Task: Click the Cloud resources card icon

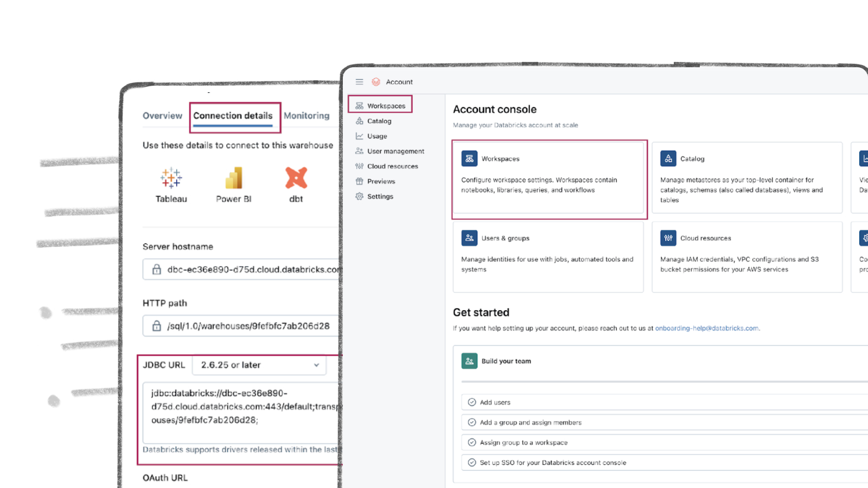Action: (668, 238)
